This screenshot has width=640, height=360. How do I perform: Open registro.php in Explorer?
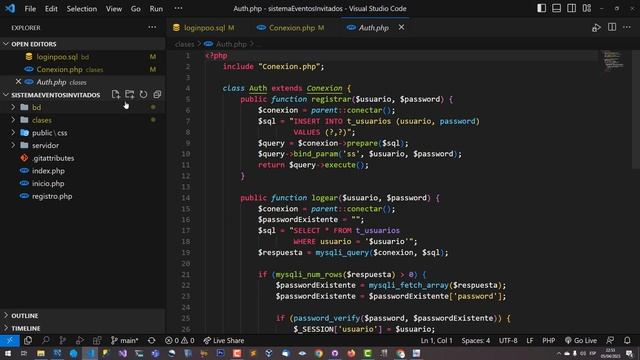click(52, 196)
